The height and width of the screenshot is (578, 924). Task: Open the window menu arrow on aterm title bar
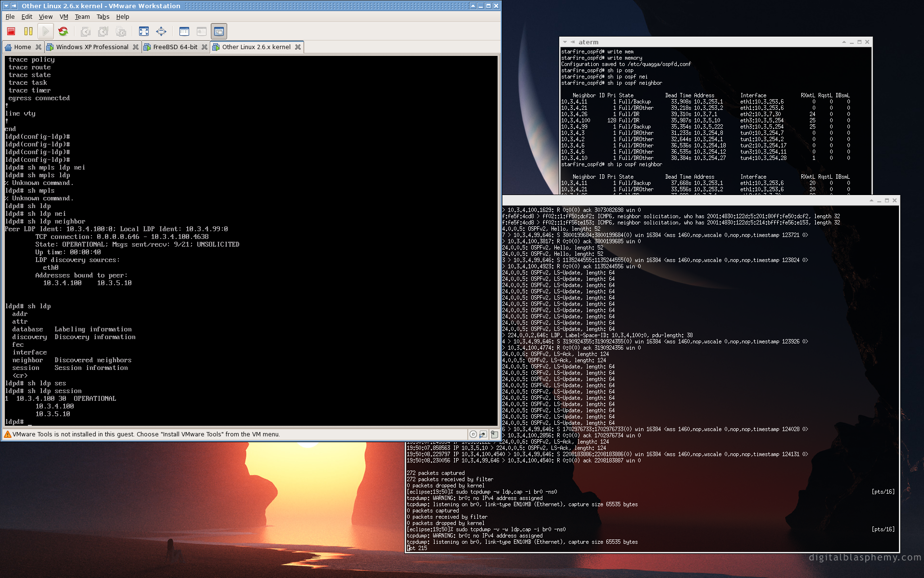coord(565,42)
